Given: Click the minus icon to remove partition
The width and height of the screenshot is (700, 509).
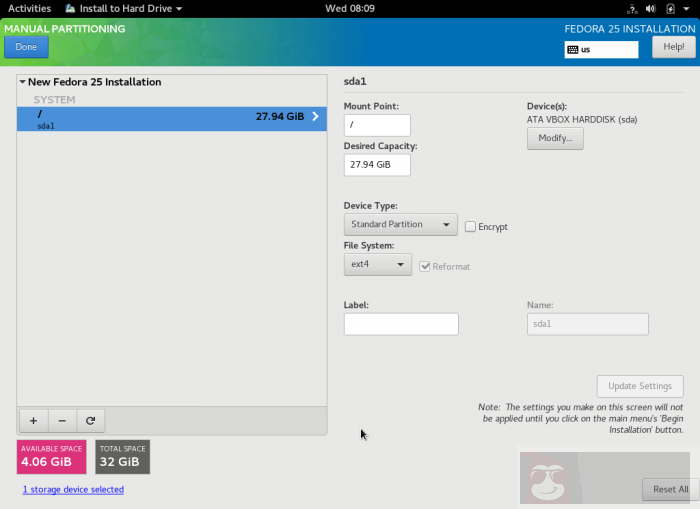Looking at the screenshot, I should pyautogui.click(x=62, y=421).
